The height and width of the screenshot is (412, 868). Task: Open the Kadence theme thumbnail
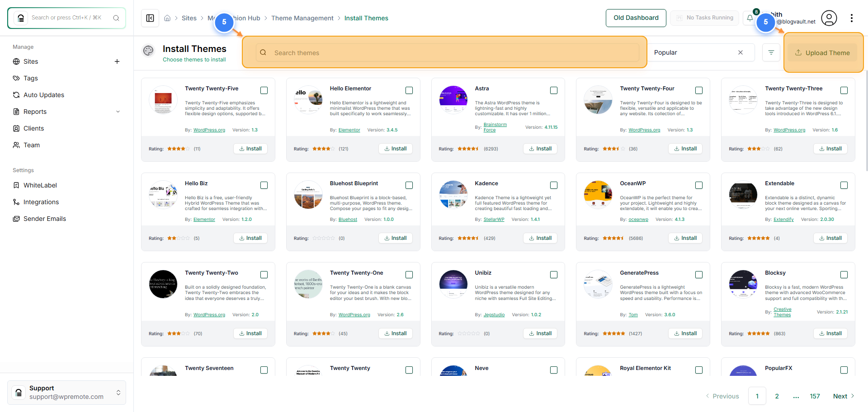click(453, 195)
